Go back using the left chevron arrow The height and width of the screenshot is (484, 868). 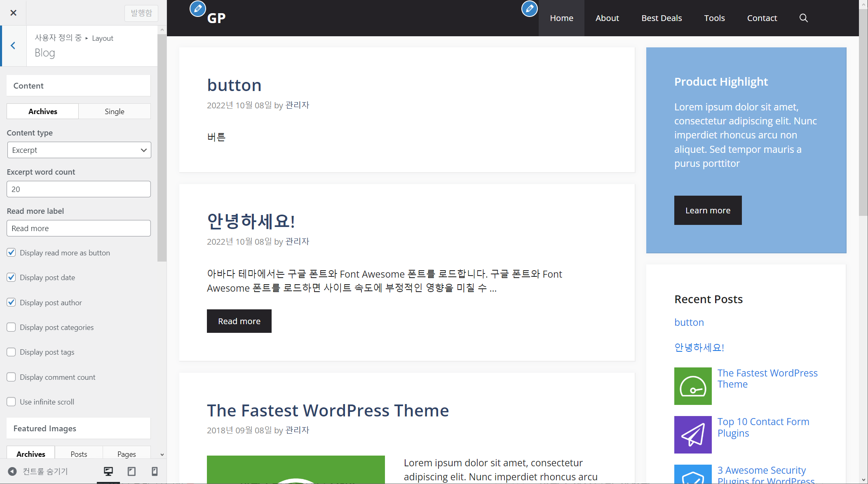13,46
